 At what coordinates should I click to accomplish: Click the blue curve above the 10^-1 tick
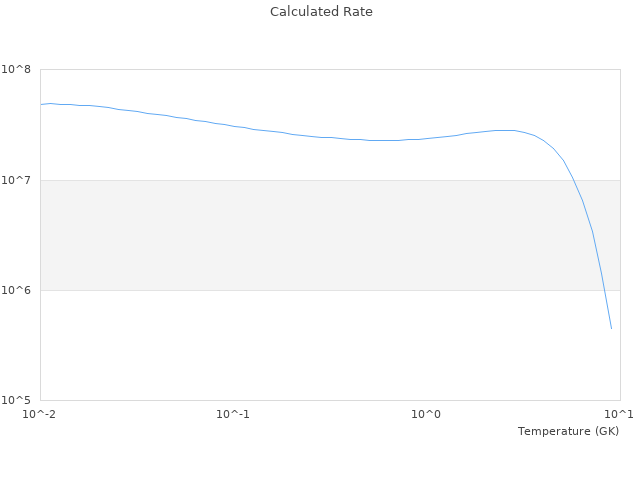click(x=233, y=126)
